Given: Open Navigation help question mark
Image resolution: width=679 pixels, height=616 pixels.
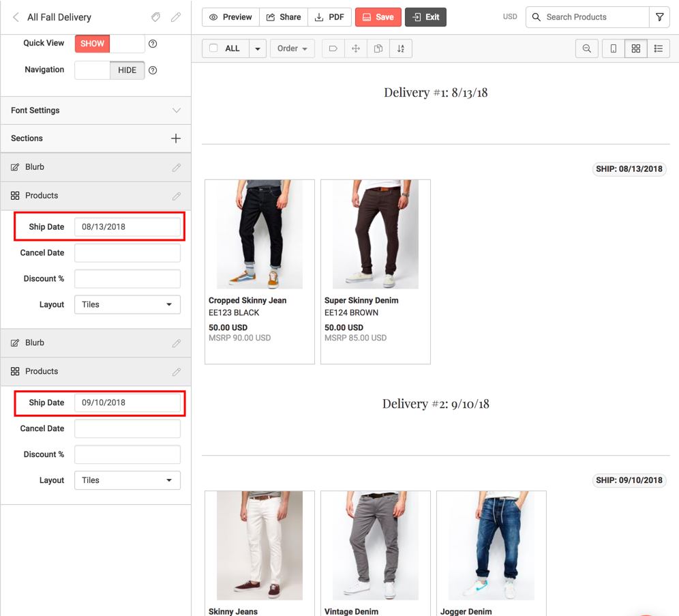Looking at the screenshot, I should 153,70.
